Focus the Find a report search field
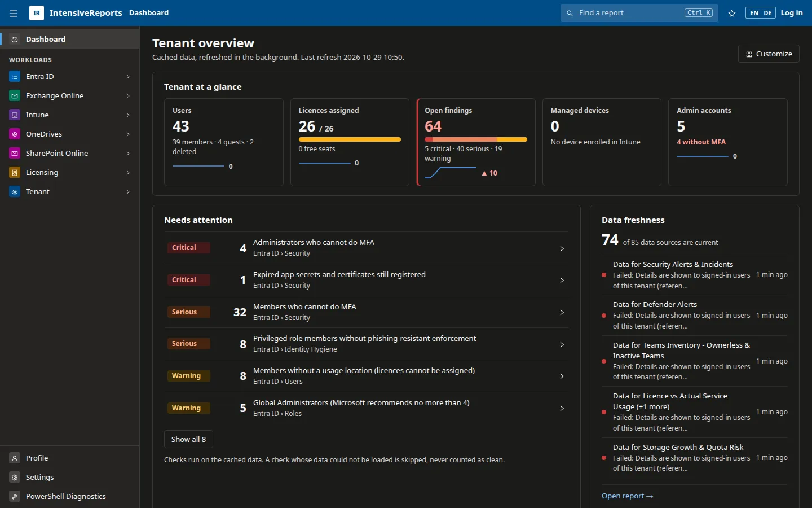This screenshot has width=812, height=508. point(639,13)
